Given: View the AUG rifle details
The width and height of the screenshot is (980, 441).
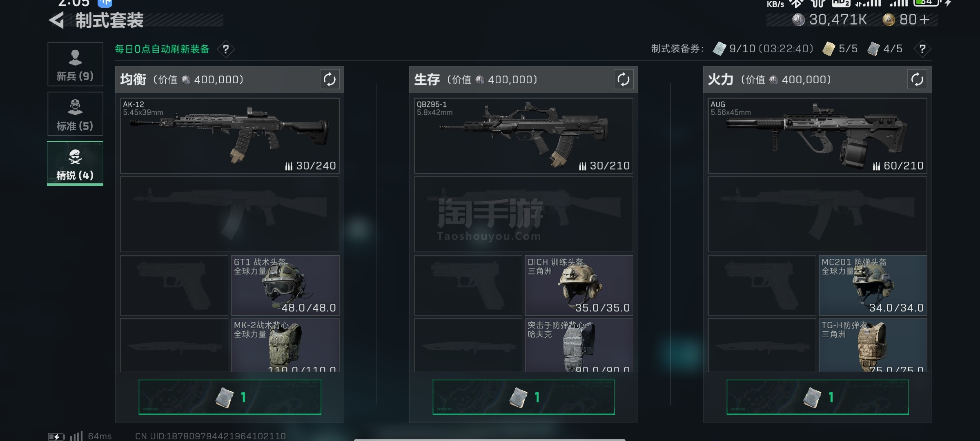Looking at the screenshot, I should [x=817, y=136].
